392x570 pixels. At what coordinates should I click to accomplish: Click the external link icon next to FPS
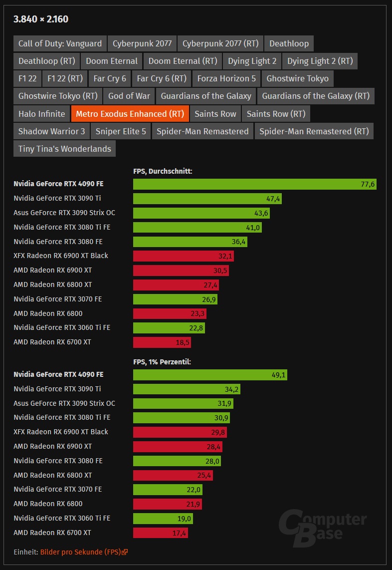(124, 552)
